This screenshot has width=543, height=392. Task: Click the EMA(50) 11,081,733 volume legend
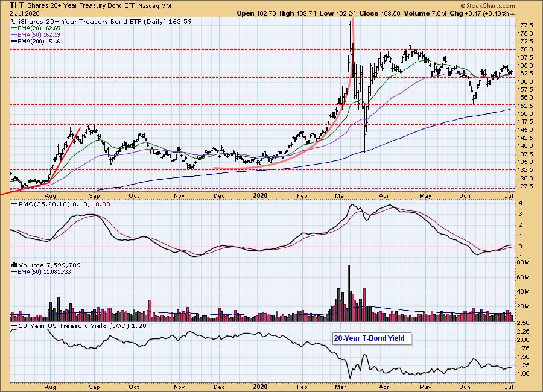pyautogui.click(x=44, y=272)
